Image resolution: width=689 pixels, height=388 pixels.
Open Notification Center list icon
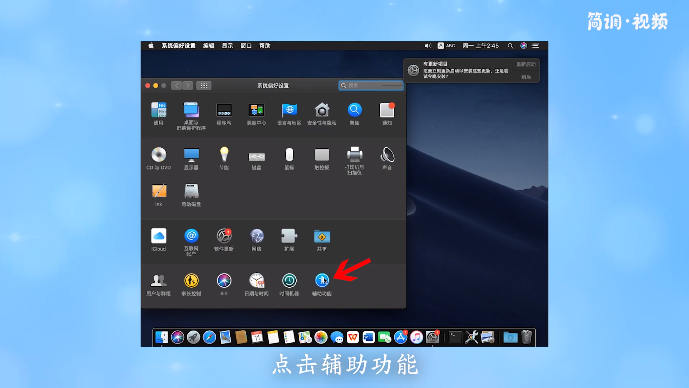point(536,45)
